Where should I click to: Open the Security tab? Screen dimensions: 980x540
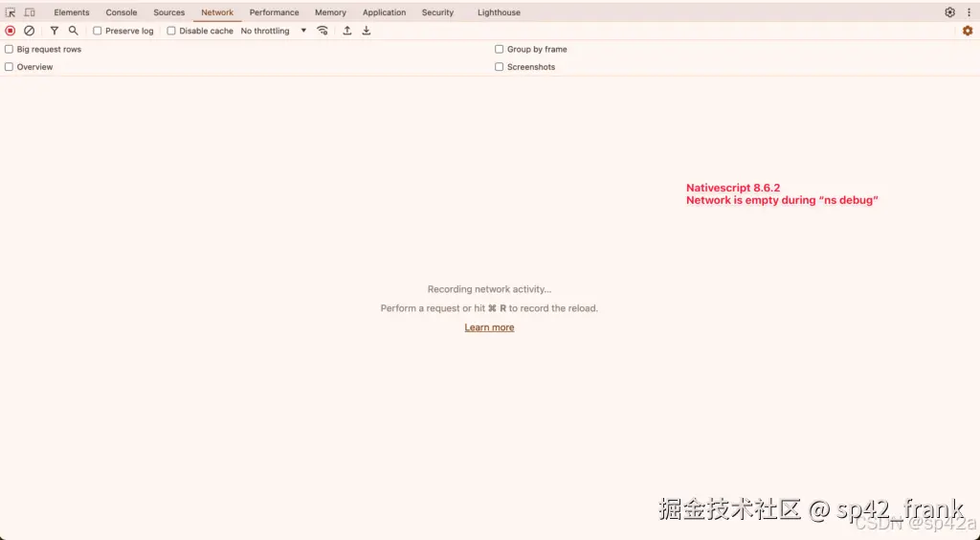pyautogui.click(x=437, y=12)
